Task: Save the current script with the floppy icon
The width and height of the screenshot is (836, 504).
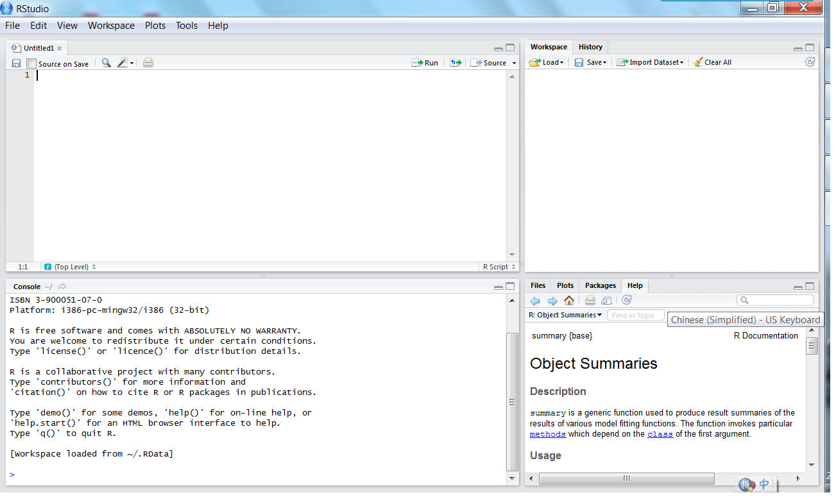Action: [17, 63]
